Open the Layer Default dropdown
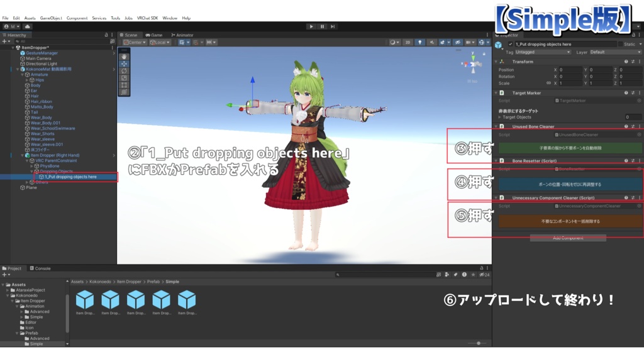The height and width of the screenshot is (362, 644). [x=615, y=52]
